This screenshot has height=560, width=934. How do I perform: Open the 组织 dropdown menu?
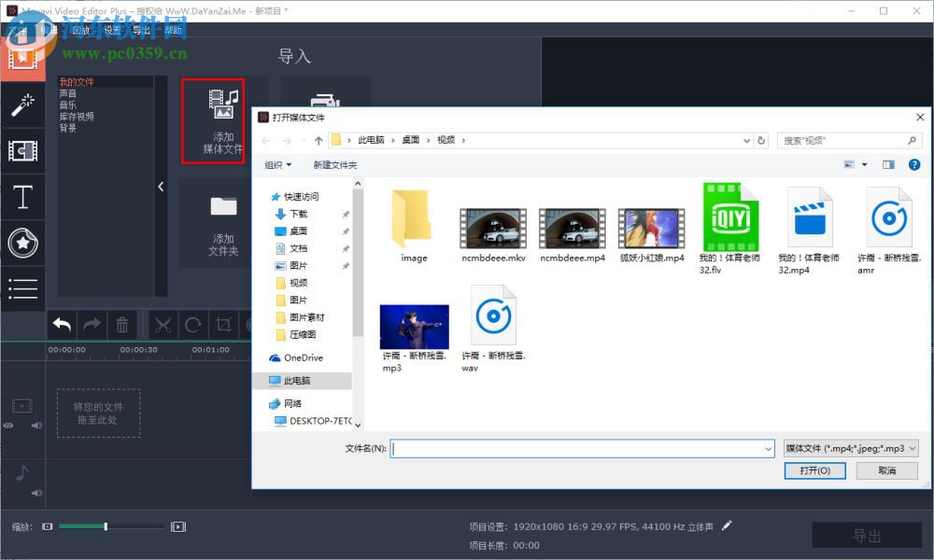(277, 164)
